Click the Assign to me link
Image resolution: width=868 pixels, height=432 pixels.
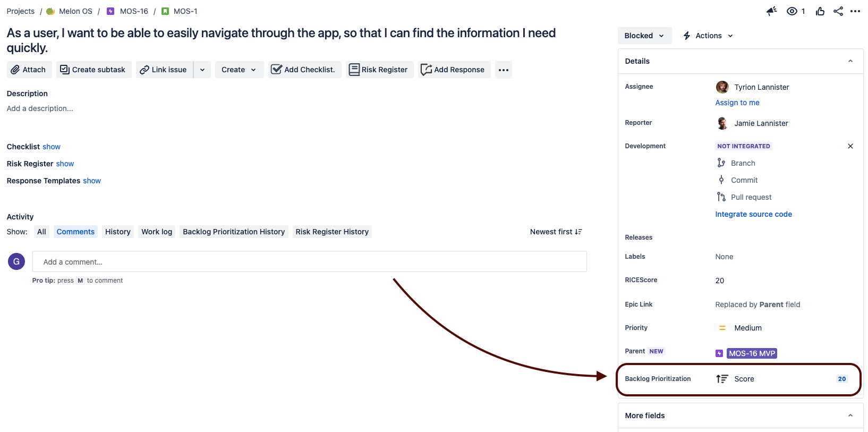point(737,103)
